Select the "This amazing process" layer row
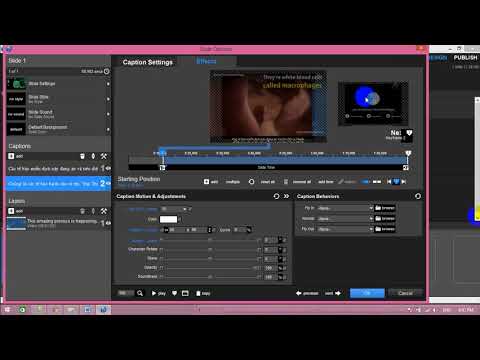This screenshot has height=360, width=480. tap(58, 223)
